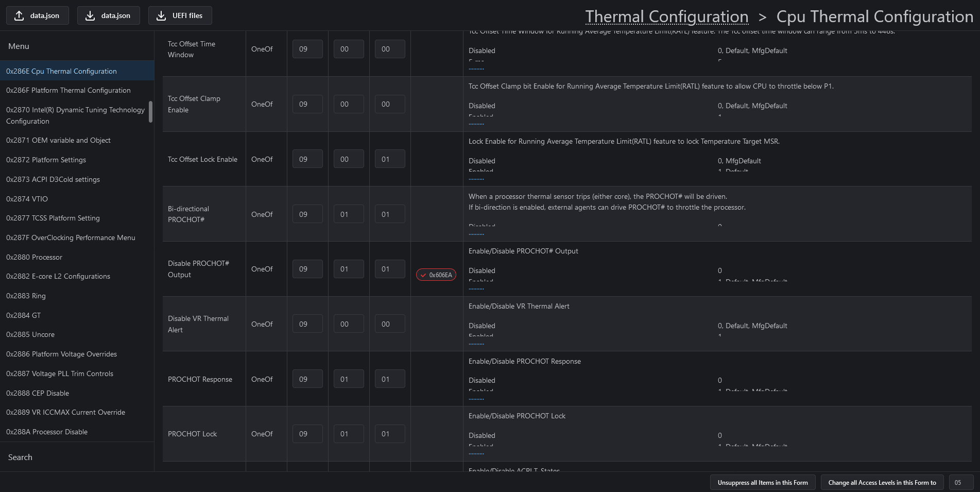The width and height of the screenshot is (980, 492).
Task: Click the download data.json icon button
Action: (108, 15)
